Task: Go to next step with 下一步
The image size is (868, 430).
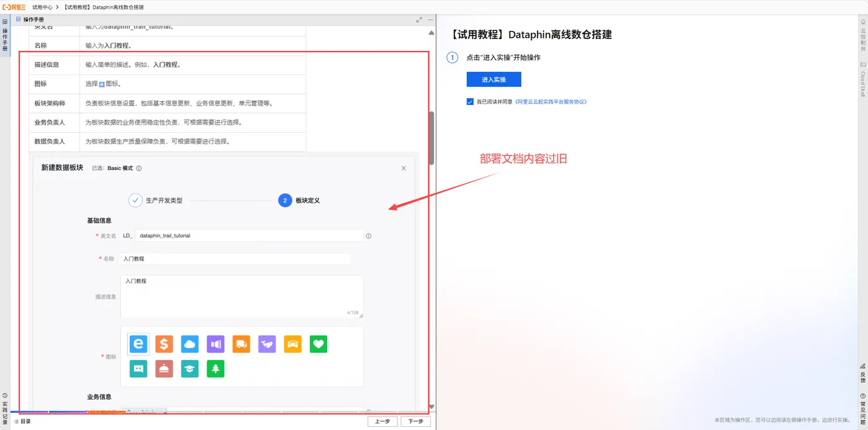Action: pyautogui.click(x=415, y=421)
